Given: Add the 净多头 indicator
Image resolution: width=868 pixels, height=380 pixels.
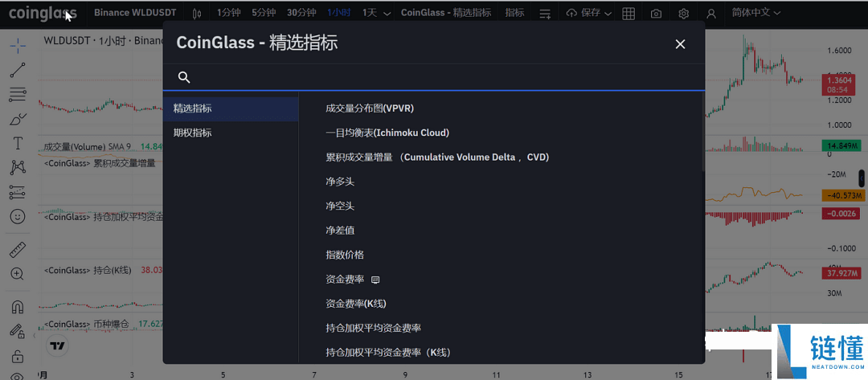Looking at the screenshot, I should click(x=340, y=182).
